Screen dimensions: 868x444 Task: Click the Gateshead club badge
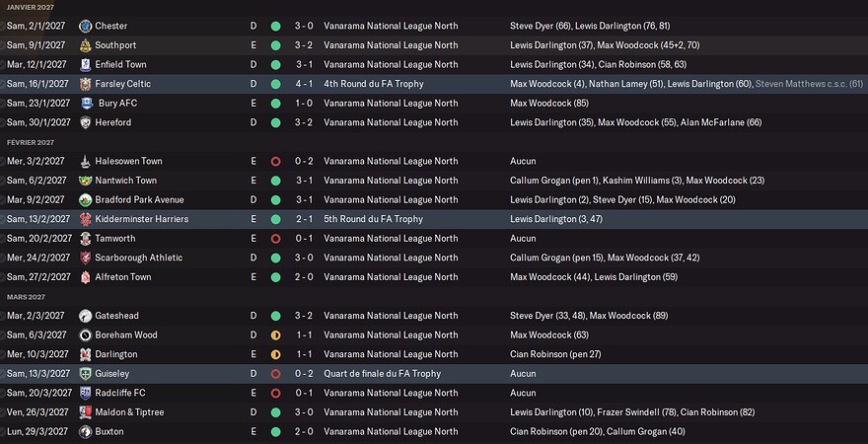pyautogui.click(x=85, y=316)
